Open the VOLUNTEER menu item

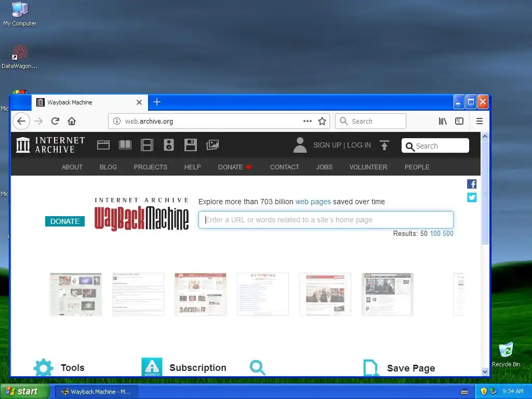coord(368,167)
